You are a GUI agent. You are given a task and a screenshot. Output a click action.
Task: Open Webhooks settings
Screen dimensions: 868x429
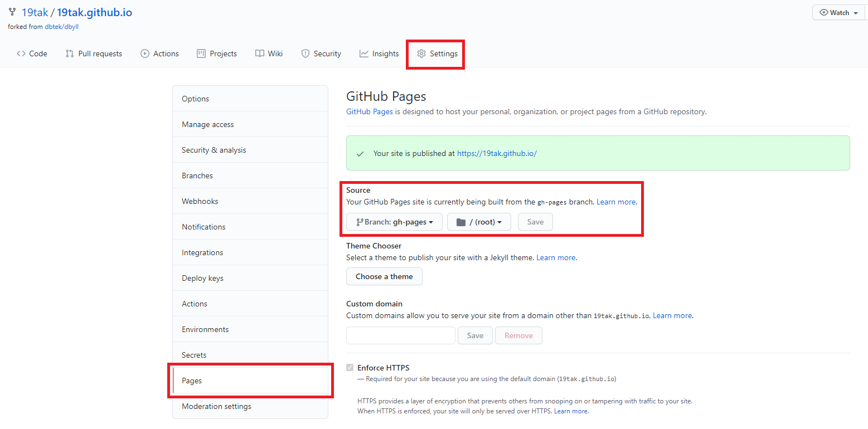[250, 201]
